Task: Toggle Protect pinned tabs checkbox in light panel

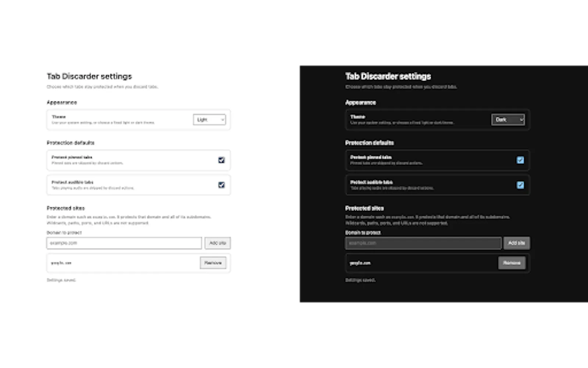Action: point(221,160)
